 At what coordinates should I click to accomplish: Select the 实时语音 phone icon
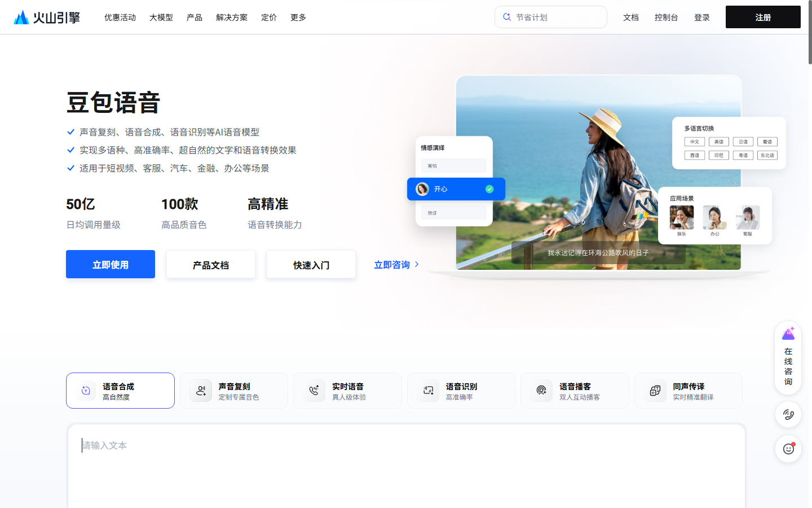click(314, 391)
